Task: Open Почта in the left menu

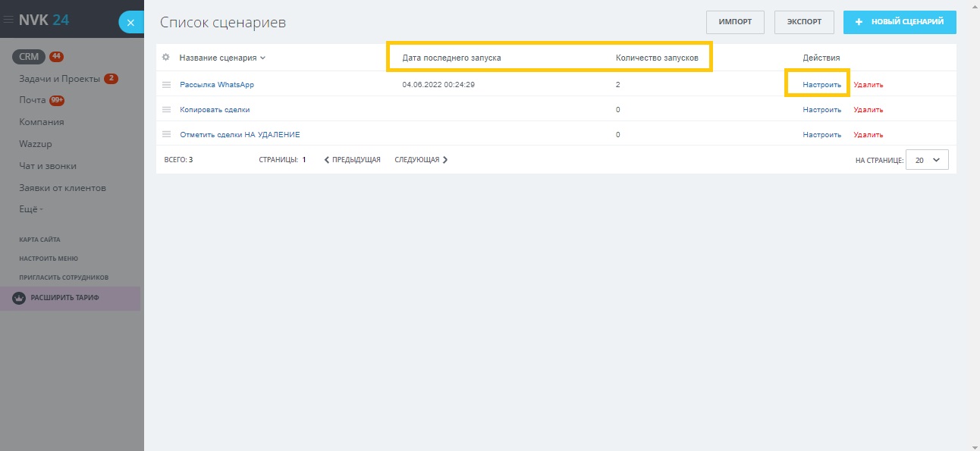Action: (33, 100)
